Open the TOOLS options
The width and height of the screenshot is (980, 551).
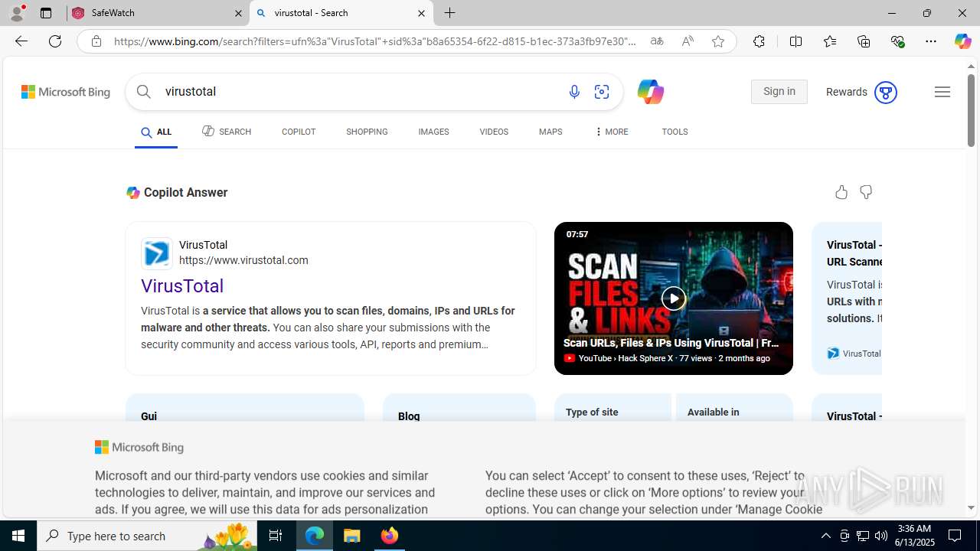675,132
